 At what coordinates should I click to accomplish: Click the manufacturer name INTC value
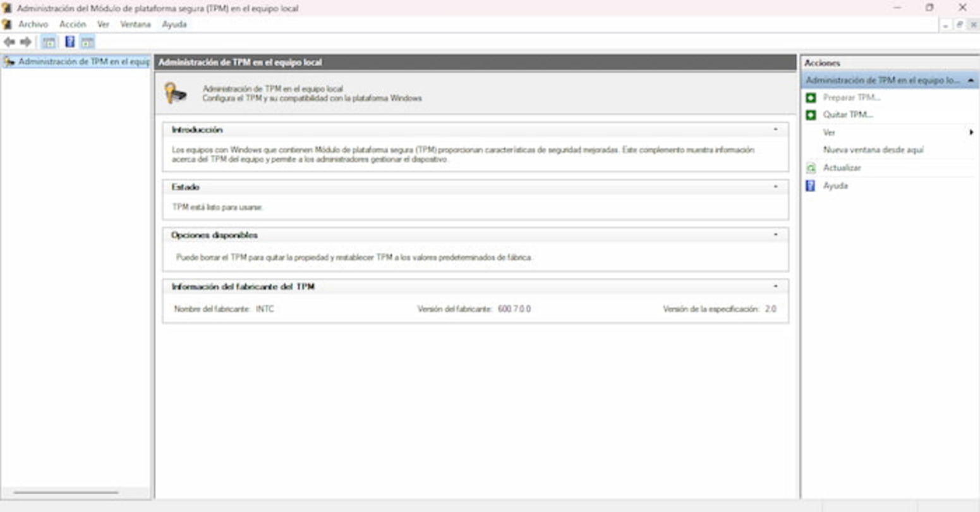(265, 309)
